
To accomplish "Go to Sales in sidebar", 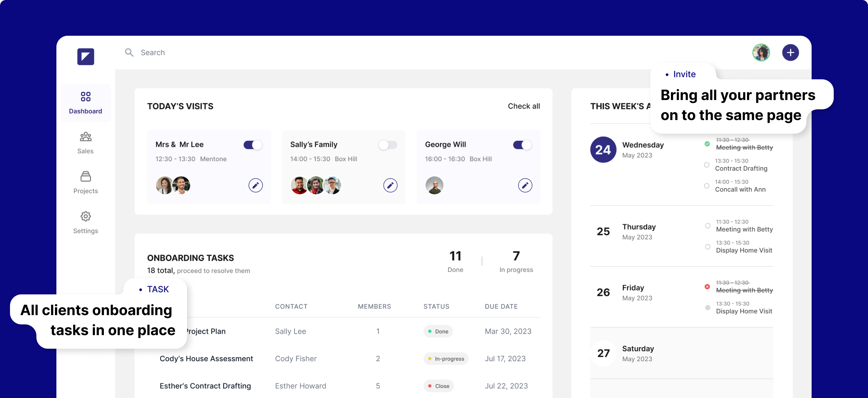I will (86, 143).
